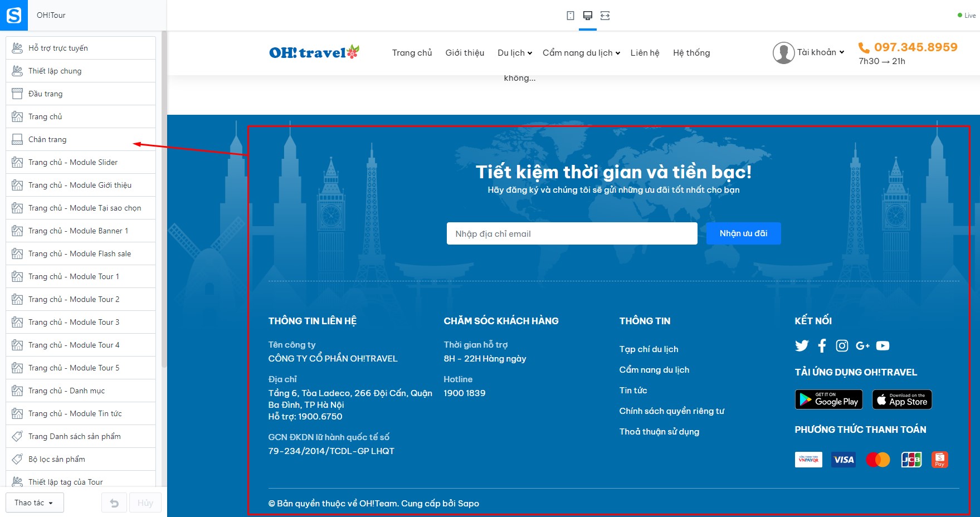Screen dimensions: 980x517
Task: Go to Liên hệ page
Action: [645, 53]
